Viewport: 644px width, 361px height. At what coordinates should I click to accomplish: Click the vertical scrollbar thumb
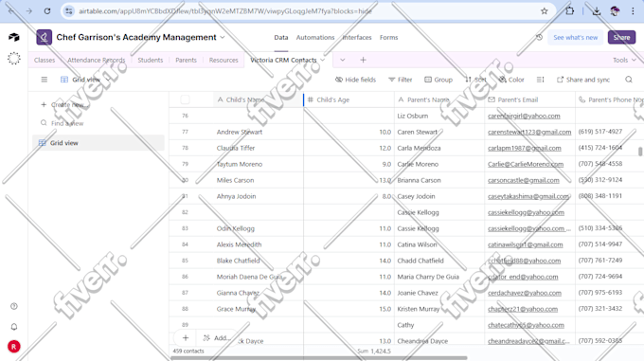pyautogui.click(x=640, y=152)
